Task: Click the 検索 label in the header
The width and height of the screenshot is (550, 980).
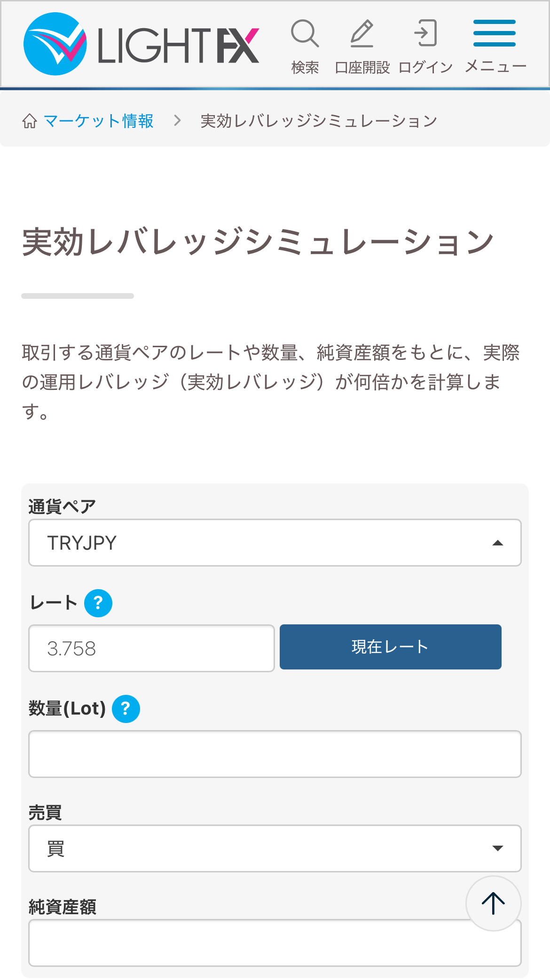Action: coord(305,67)
